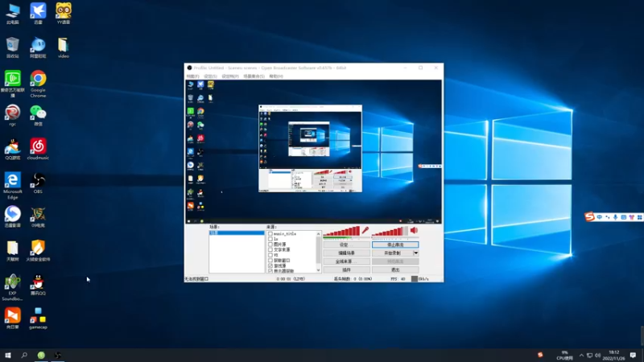Click the microphone icon on Sogou toolbar
The width and height of the screenshot is (644, 362).
tap(615, 217)
